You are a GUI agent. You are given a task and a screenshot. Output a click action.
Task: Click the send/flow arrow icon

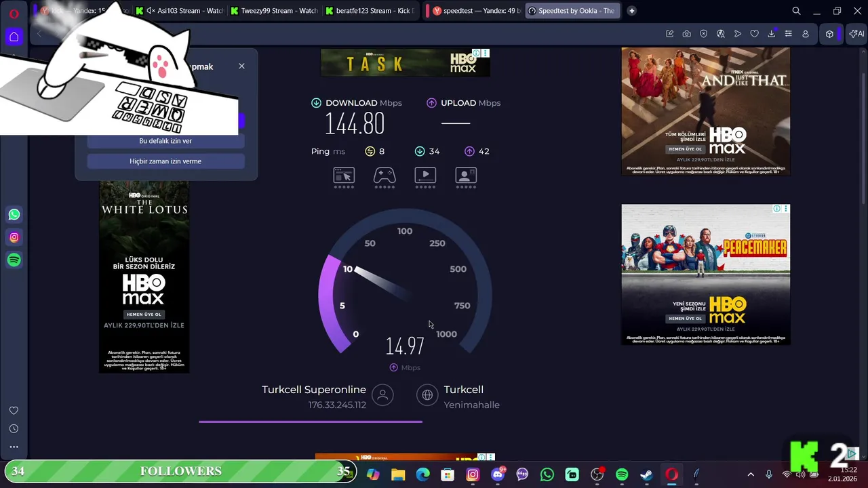[738, 34]
